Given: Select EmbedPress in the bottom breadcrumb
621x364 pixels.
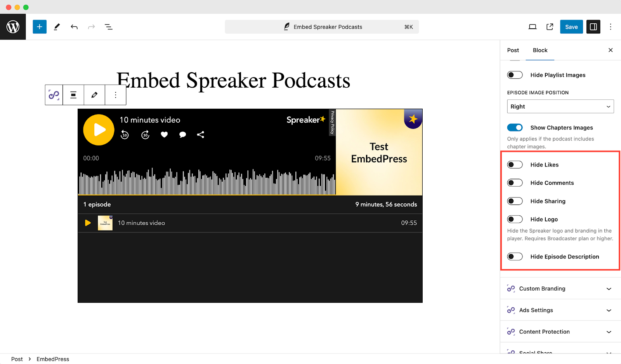Looking at the screenshot, I should (53, 359).
